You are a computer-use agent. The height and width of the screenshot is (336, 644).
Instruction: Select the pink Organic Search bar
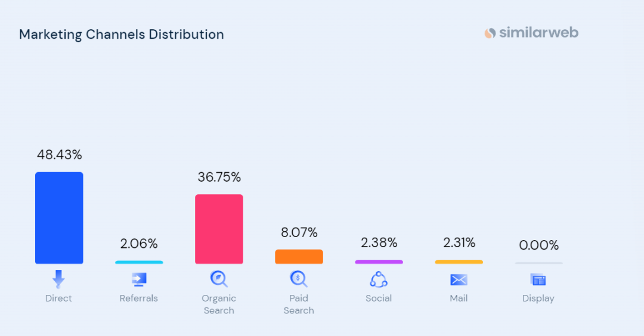pos(219,229)
